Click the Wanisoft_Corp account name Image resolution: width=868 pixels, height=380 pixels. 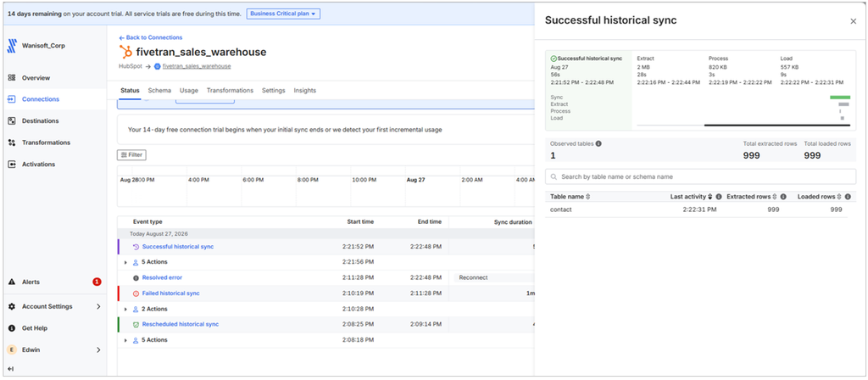(x=43, y=46)
